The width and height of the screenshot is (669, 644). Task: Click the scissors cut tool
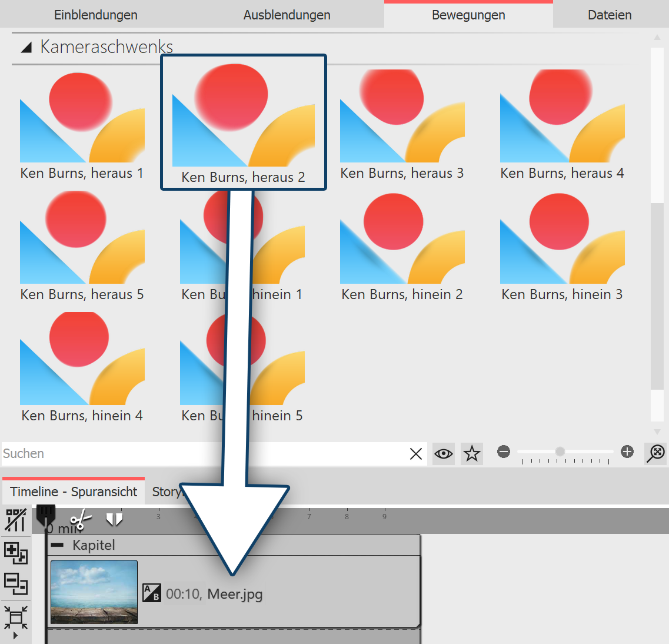pyautogui.click(x=81, y=519)
